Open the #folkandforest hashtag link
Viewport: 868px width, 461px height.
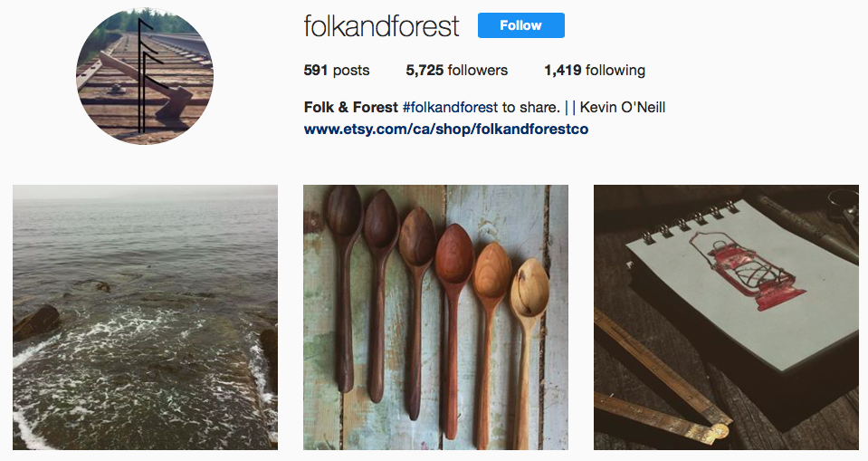click(x=450, y=107)
